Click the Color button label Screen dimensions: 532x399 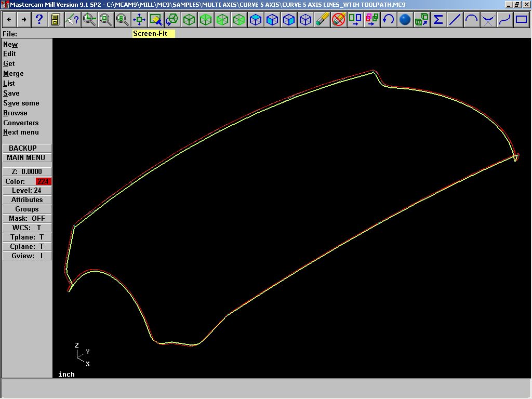pyautogui.click(x=15, y=181)
